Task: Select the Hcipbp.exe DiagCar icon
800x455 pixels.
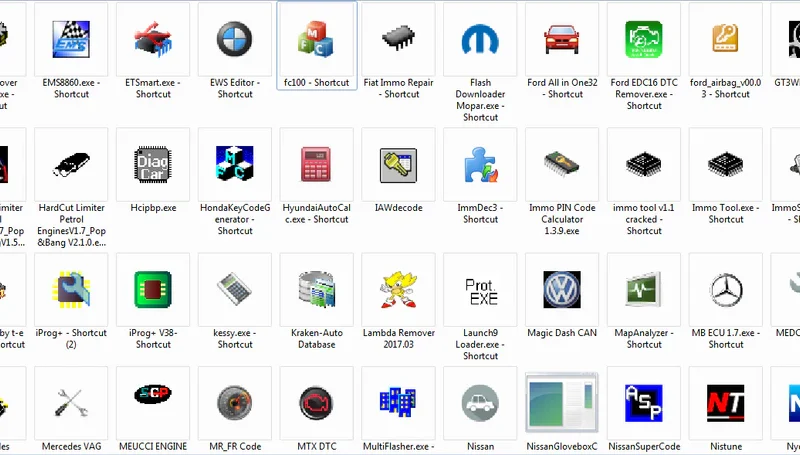Action: 153,164
